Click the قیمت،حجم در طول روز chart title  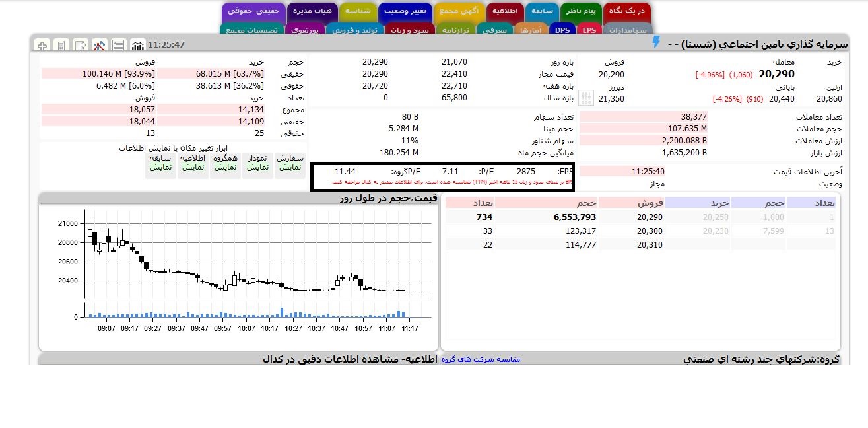pyautogui.click(x=389, y=197)
